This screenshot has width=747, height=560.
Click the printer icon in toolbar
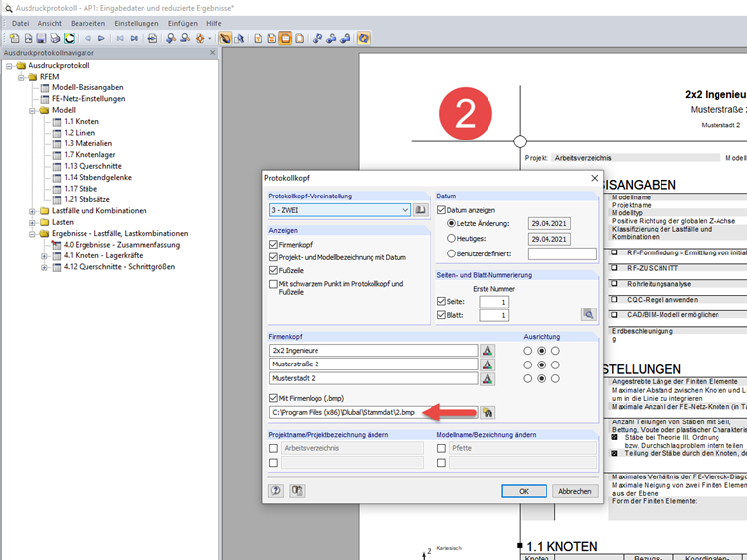click(x=55, y=38)
